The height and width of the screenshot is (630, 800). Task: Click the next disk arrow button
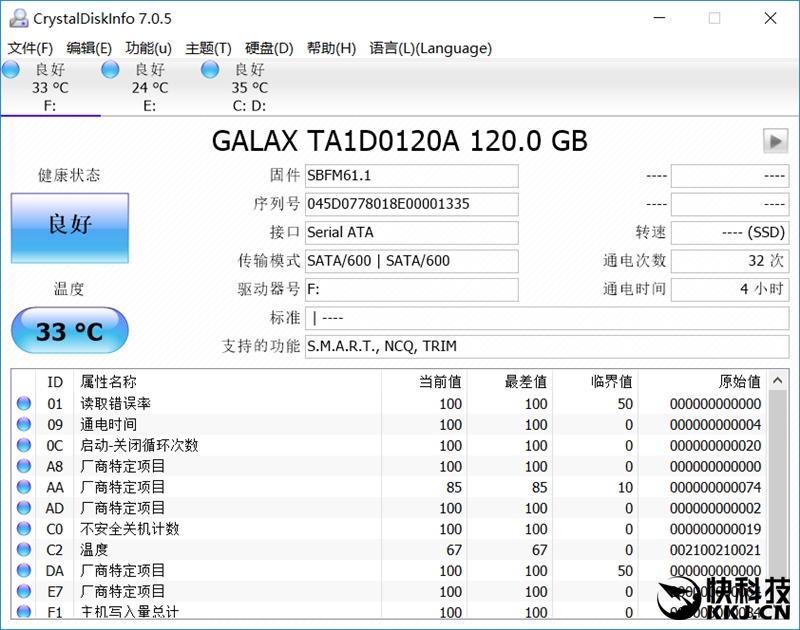pos(776,141)
